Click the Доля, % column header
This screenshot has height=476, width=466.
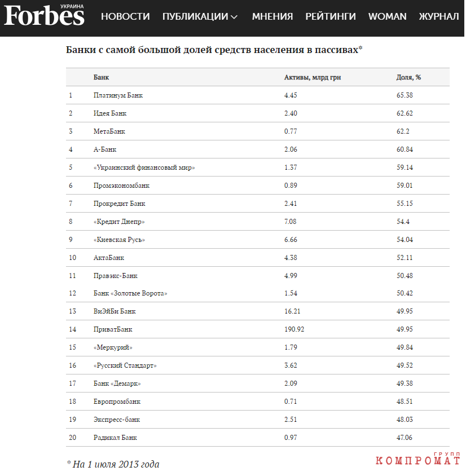tap(408, 77)
